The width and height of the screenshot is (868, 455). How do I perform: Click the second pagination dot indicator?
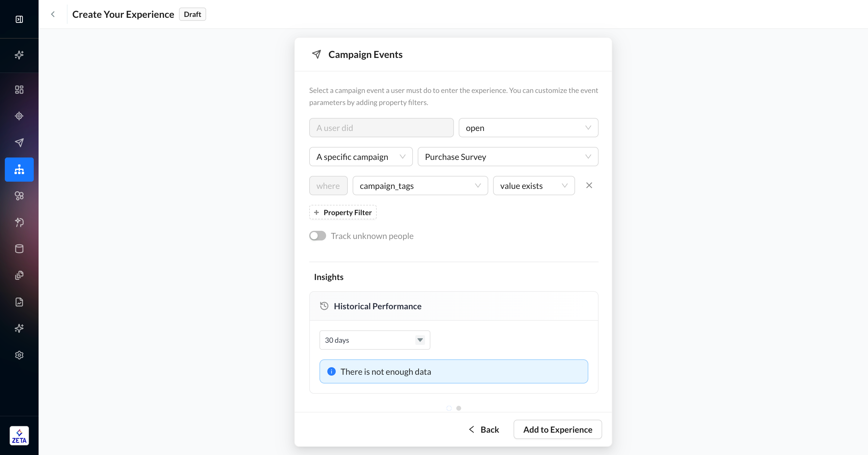[459, 408]
